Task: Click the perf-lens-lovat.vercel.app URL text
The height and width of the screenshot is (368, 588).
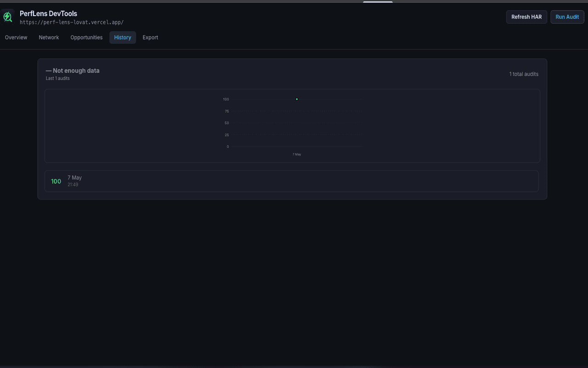Action: tap(72, 22)
